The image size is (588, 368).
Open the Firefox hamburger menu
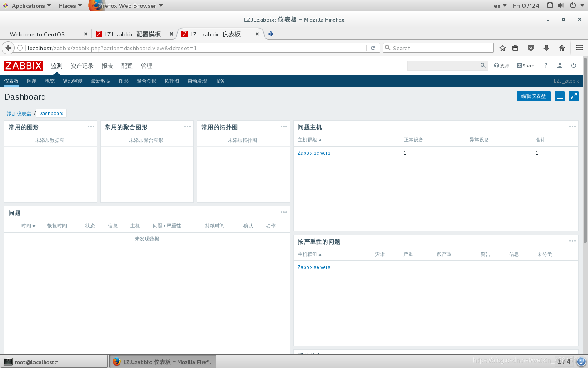tap(579, 48)
